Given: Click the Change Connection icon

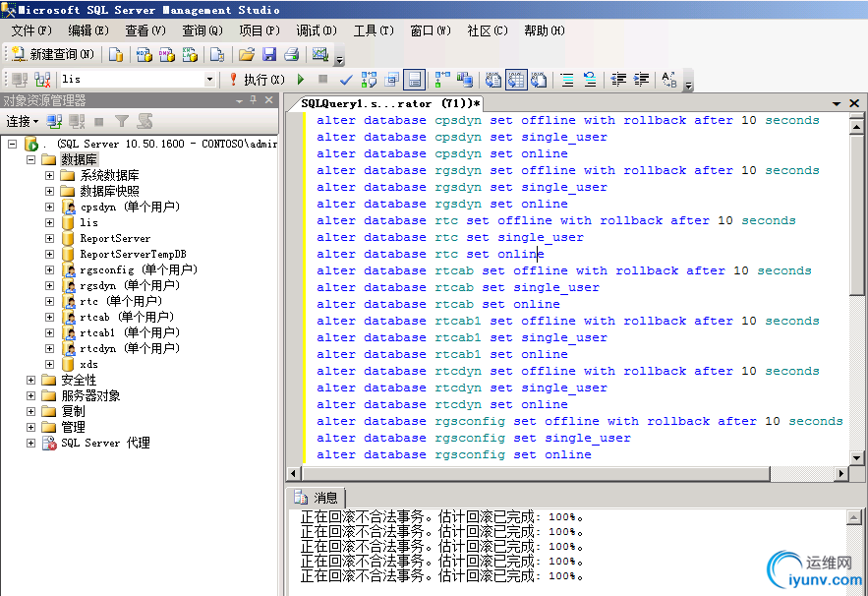Looking at the screenshot, I should point(42,80).
